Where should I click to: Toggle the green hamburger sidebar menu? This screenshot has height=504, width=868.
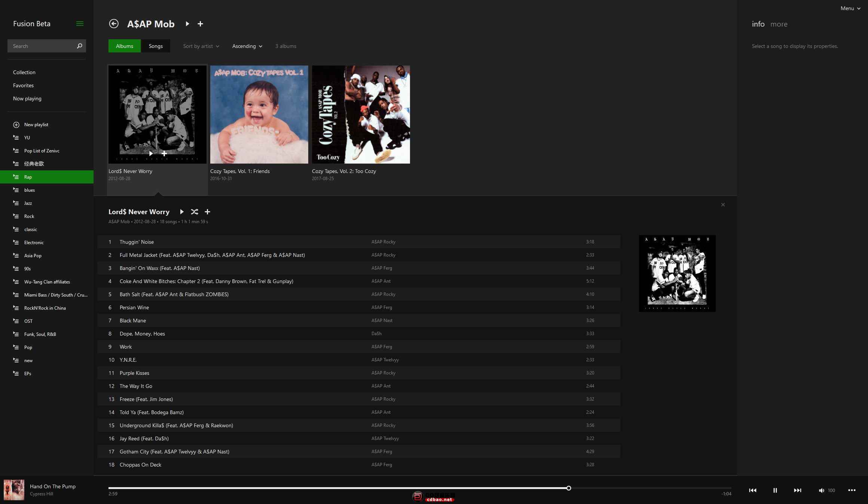(80, 24)
